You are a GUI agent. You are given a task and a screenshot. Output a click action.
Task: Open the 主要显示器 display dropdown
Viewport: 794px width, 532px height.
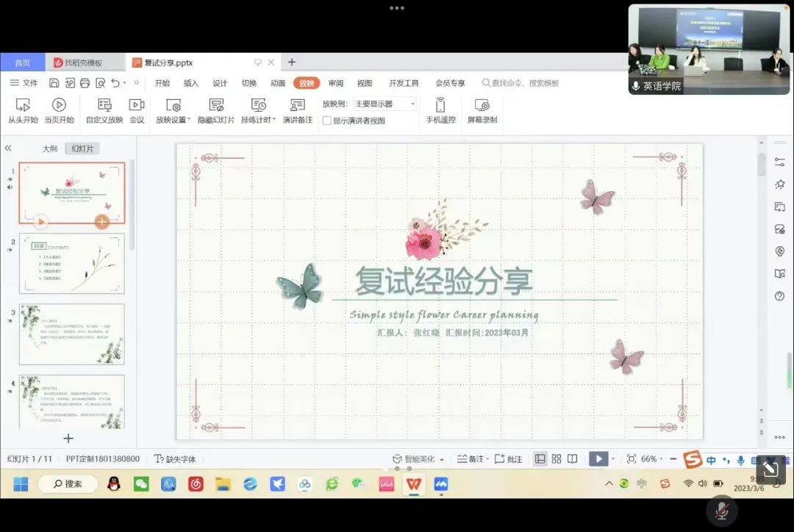pyautogui.click(x=385, y=104)
